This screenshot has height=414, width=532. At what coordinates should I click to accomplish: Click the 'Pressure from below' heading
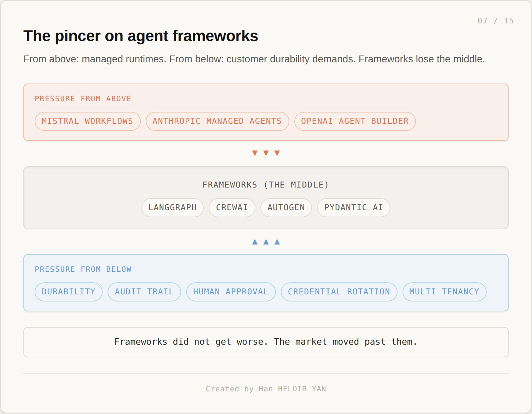(x=83, y=269)
